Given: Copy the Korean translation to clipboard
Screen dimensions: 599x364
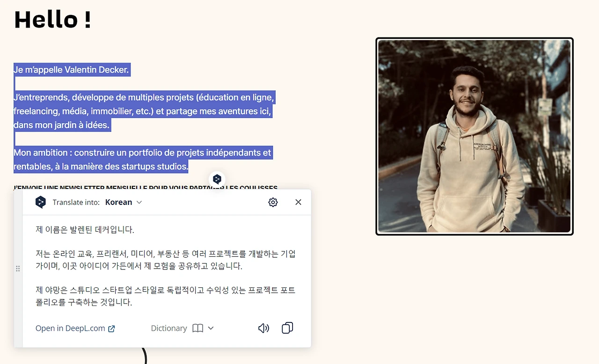Looking at the screenshot, I should pyautogui.click(x=287, y=328).
